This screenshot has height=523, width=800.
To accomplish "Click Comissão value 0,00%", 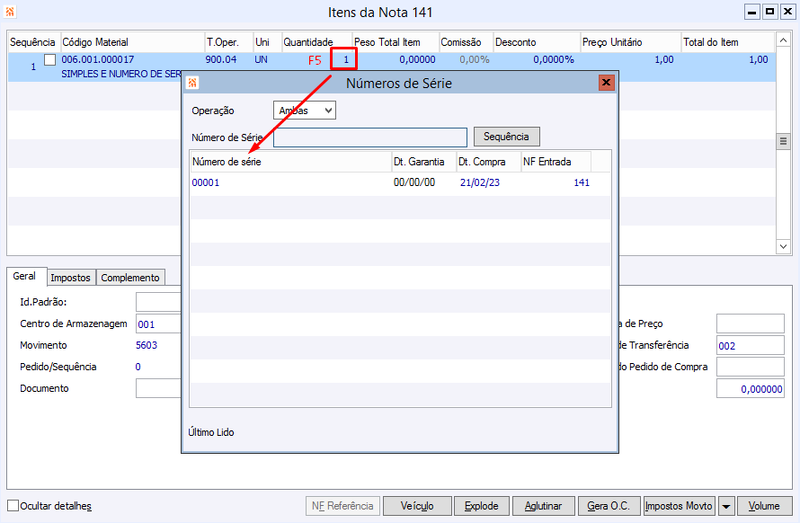I will [x=474, y=60].
